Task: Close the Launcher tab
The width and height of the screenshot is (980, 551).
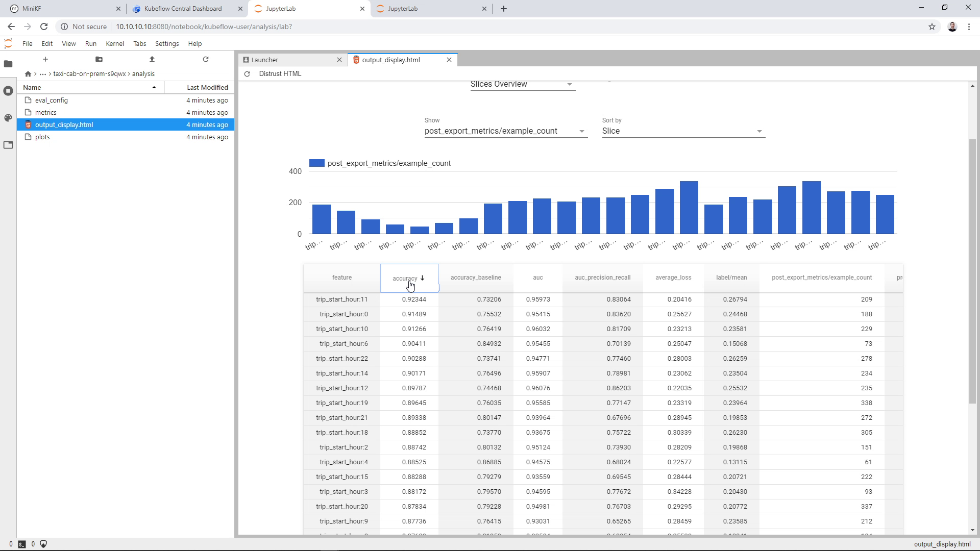Action: coord(339,60)
